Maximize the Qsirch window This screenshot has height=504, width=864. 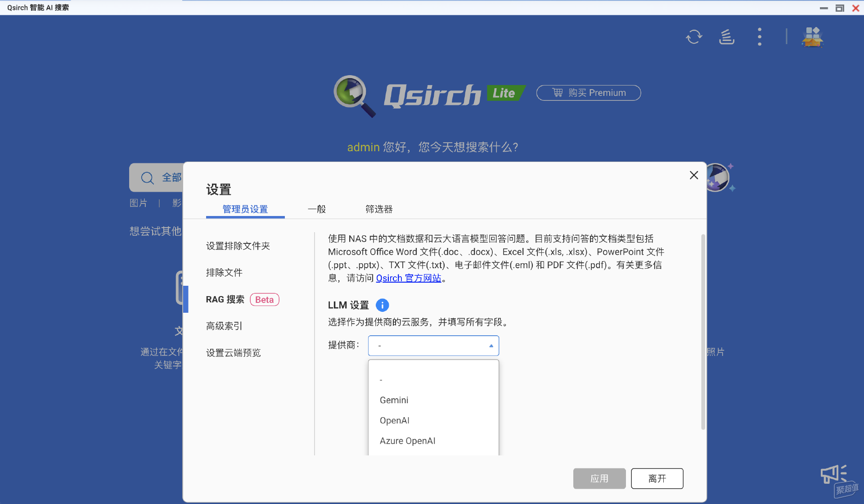pos(840,8)
